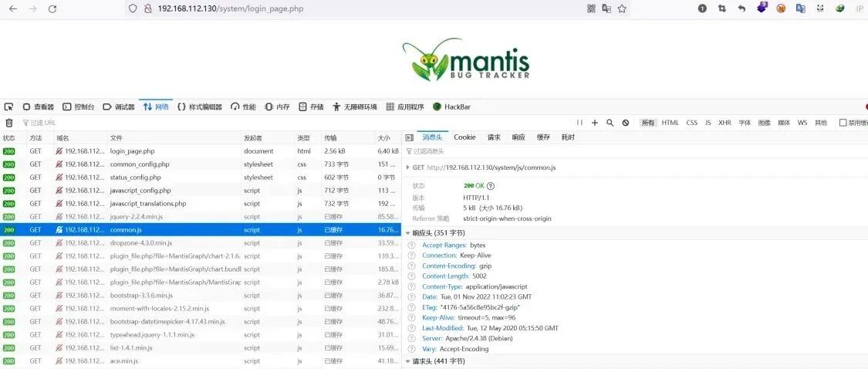Click help icon beside Content-Type header
Screen dimensions: 868x369
pyautogui.click(x=411, y=287)
